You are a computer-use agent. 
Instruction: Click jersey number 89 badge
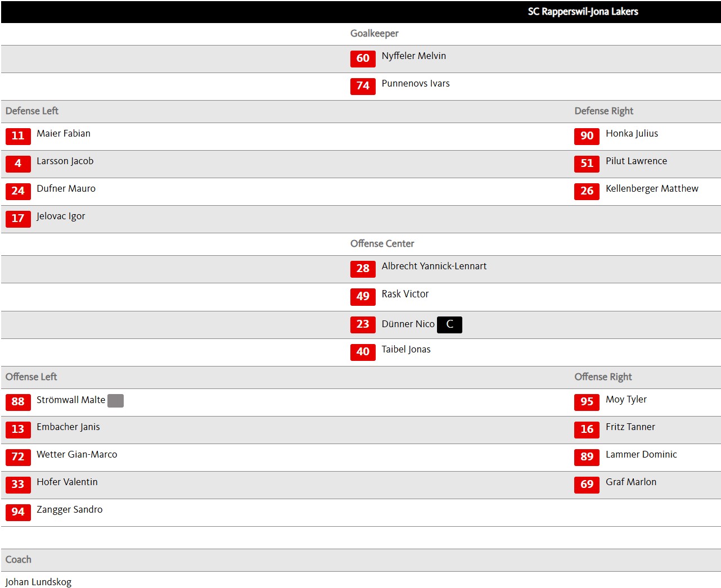[587, 457]
